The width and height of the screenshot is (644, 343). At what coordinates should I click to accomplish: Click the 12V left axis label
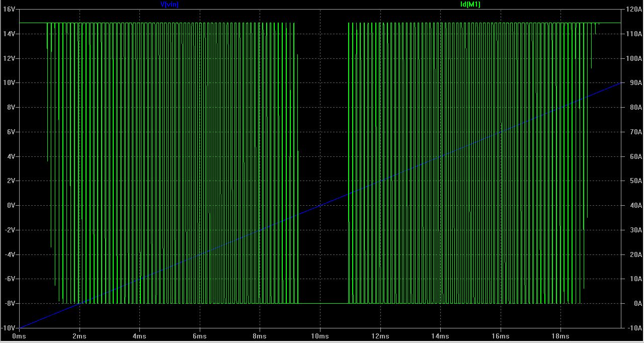click(10, 58)
